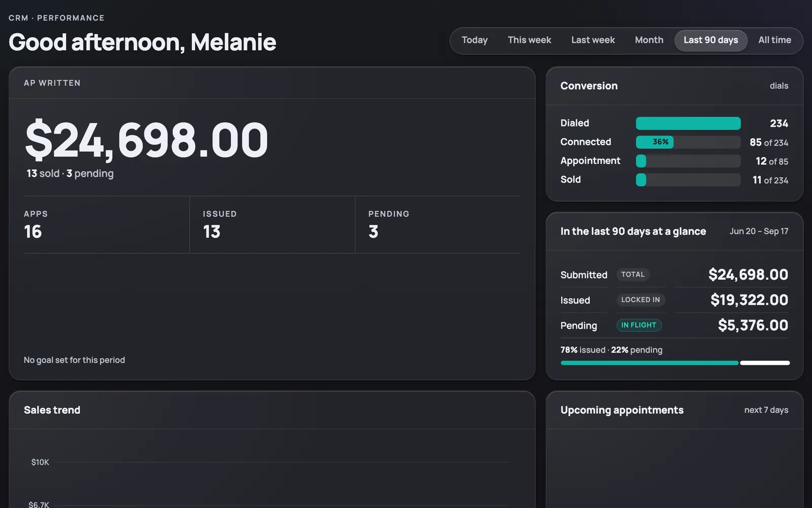Click the $10K axis label
Image resolution: width=812 pixels, height=508 pixels.
[40, 462]
